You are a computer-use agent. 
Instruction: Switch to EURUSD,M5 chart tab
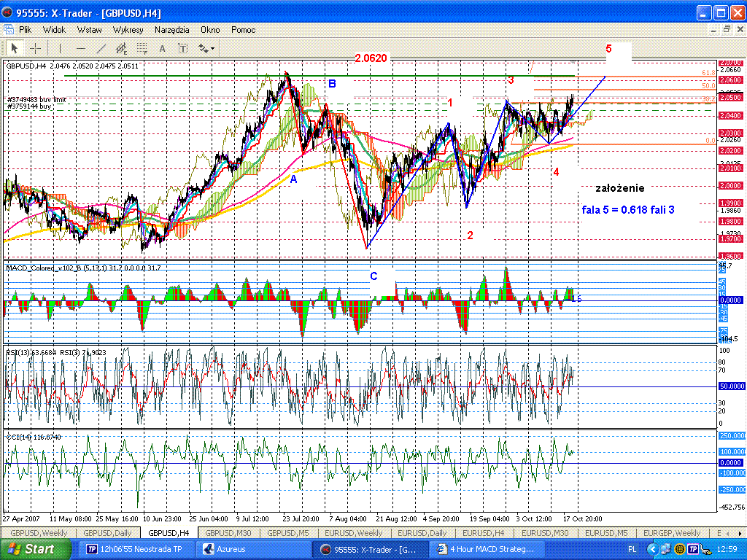(x=606, y=533)
